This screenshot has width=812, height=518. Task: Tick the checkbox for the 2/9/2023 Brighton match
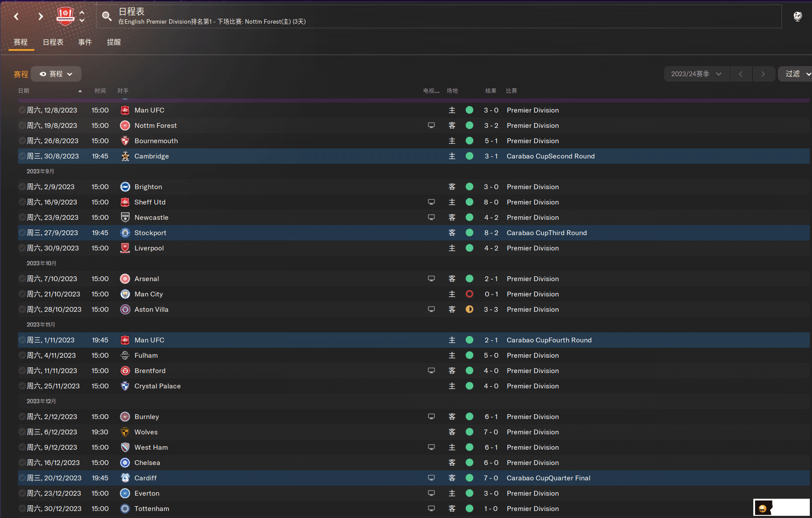coord(22,187)
